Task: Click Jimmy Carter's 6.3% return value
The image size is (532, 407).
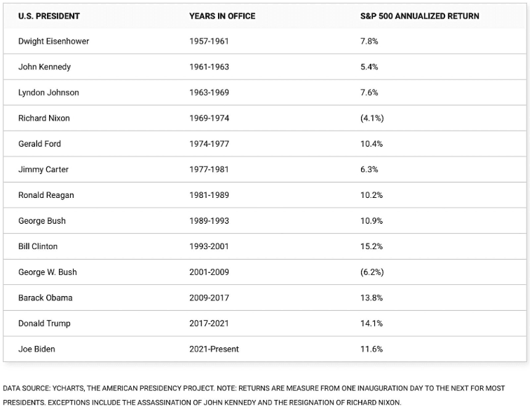Action: point(369,170)
